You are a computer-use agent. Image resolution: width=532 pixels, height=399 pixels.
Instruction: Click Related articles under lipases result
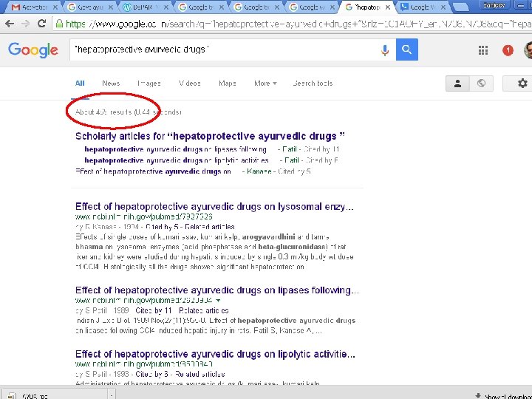(x=204, y=310)
